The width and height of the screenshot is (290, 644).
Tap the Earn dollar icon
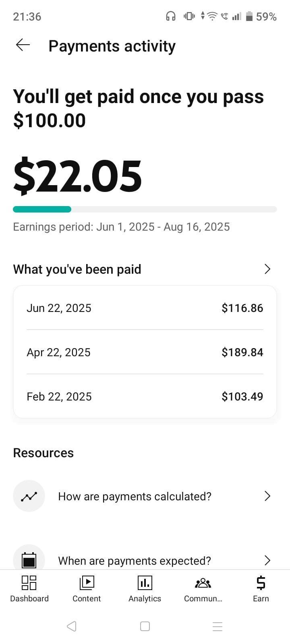[x=261, y=582]
